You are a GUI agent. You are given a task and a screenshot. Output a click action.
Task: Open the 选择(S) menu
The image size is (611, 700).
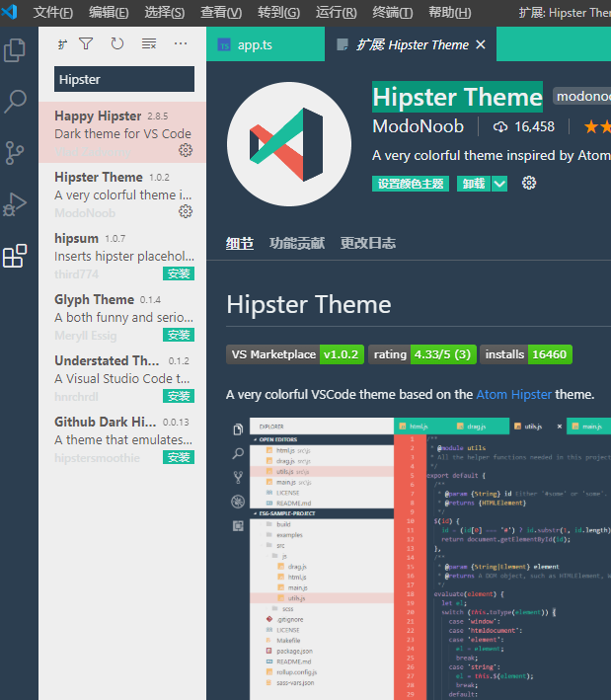165,12
